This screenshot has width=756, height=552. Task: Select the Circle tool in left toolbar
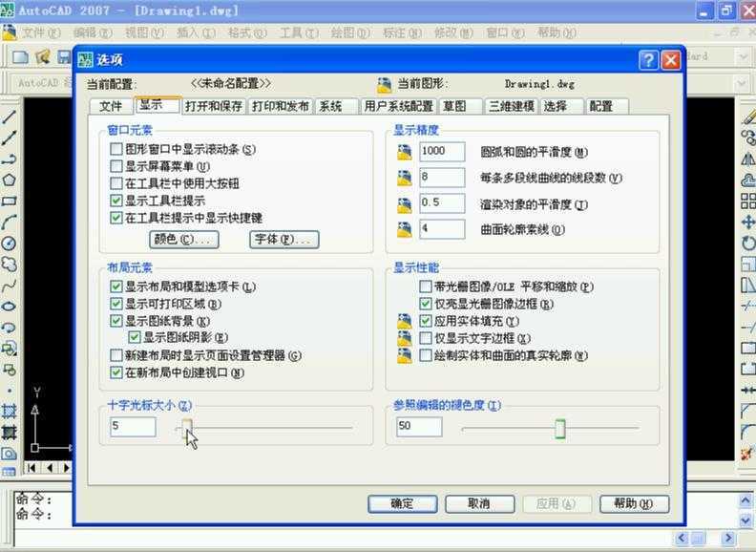click(x=10, y=244)
